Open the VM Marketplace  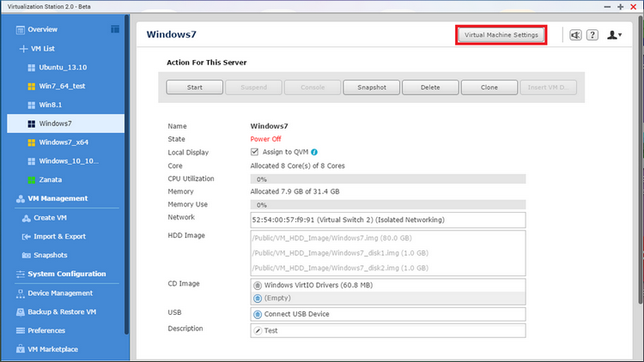[x=53, y=350]
